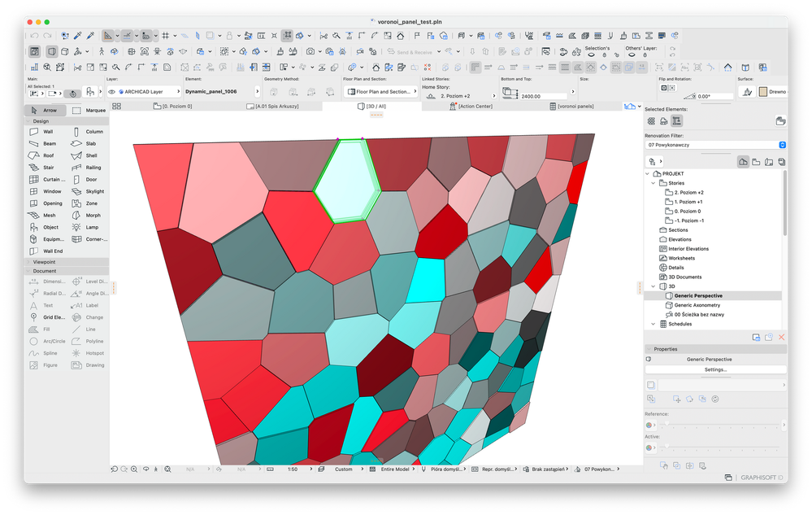Select the Door tool
Screen dimensions: 812x515
point(89,178)
